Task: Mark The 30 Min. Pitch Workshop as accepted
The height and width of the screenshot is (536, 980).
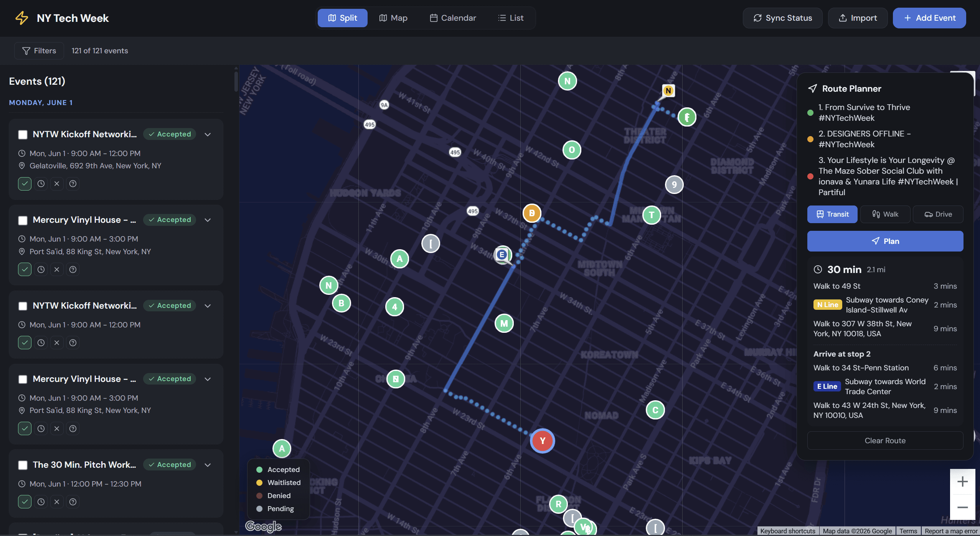Action: coord(25,502)
